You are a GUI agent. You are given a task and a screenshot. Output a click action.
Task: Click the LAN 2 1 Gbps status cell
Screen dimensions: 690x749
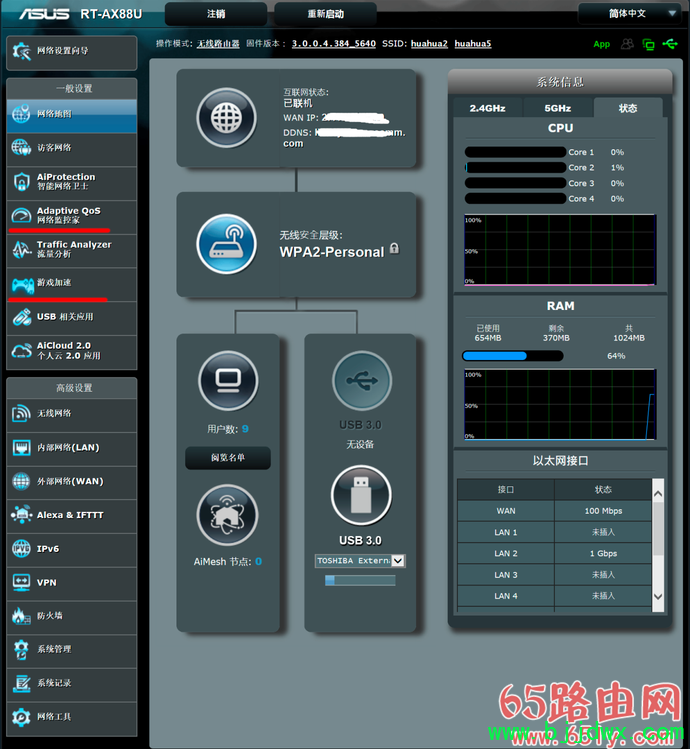tap(603, 553)
